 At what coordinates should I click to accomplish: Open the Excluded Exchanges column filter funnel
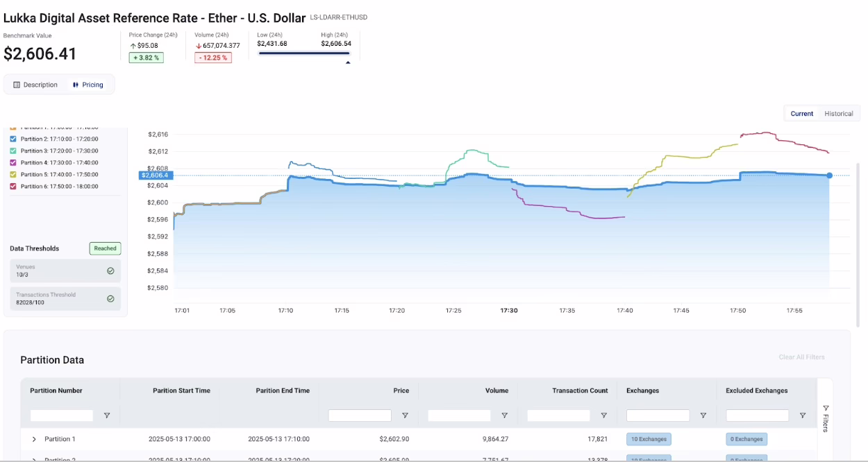pos(803,416)
